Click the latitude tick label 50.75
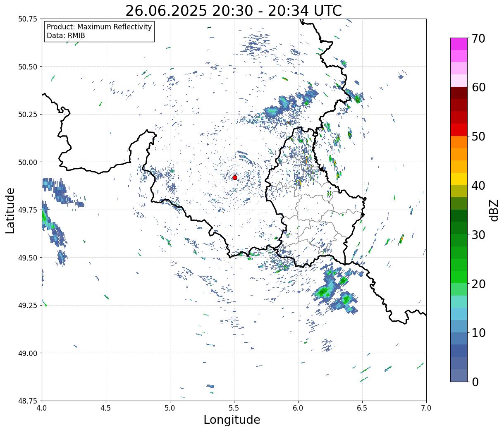Image resolution: width=504 pixels, height=430 pixels. click(x=28, y=19)
